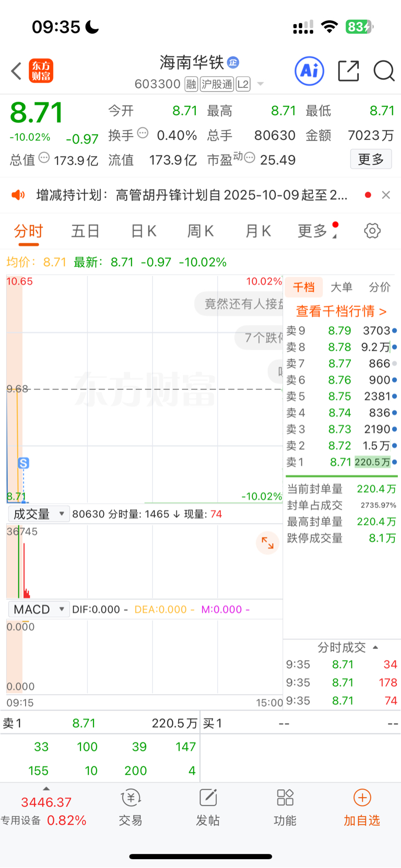Screen dimensions: 401x868
Task: Open the 功能 functions icon
Action: [285, 807]
